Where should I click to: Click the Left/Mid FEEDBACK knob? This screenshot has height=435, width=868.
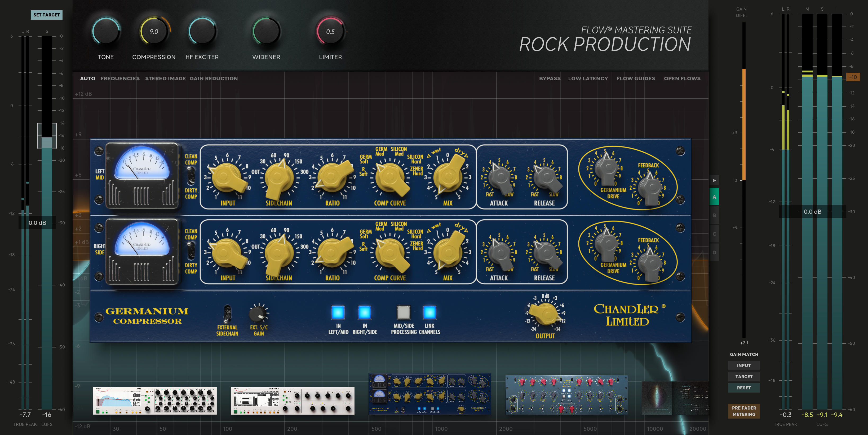tap(650, 188)
